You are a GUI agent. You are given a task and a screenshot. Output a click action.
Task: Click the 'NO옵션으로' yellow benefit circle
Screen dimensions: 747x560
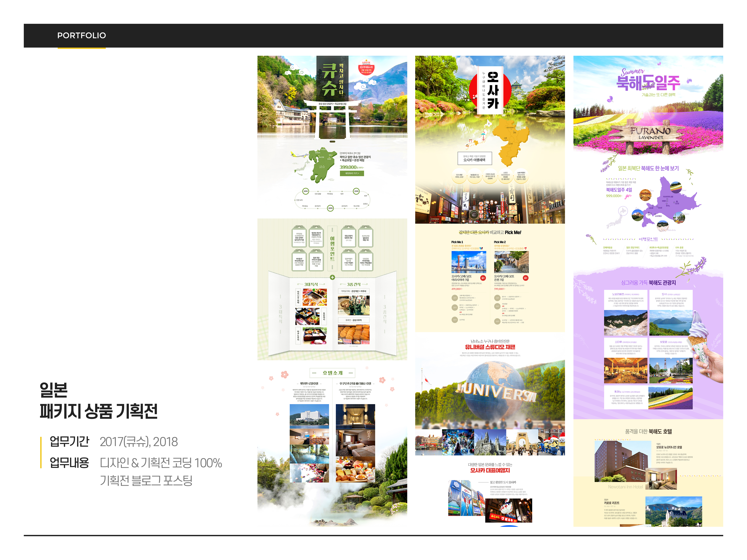[x=475, y=176]
